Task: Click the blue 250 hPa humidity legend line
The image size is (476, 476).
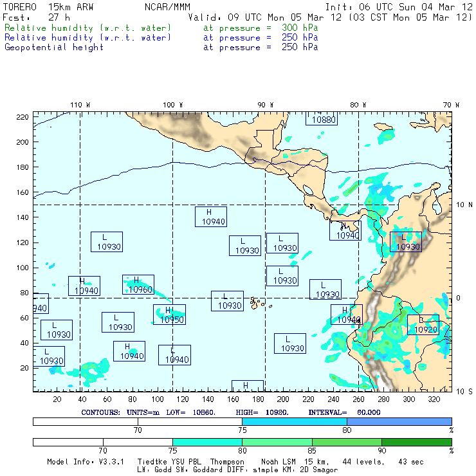Action: tap(88, 38)
